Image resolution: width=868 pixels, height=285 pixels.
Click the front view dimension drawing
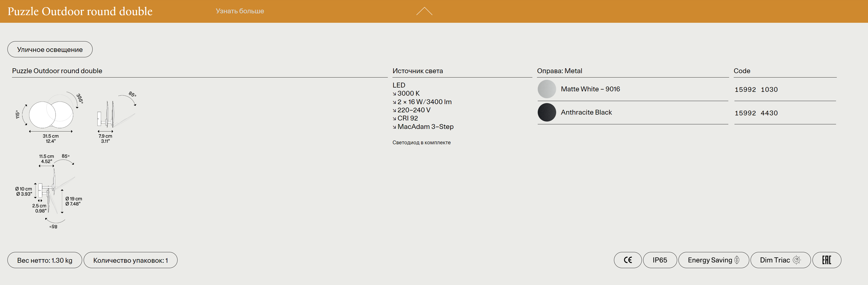click(51, 115)
